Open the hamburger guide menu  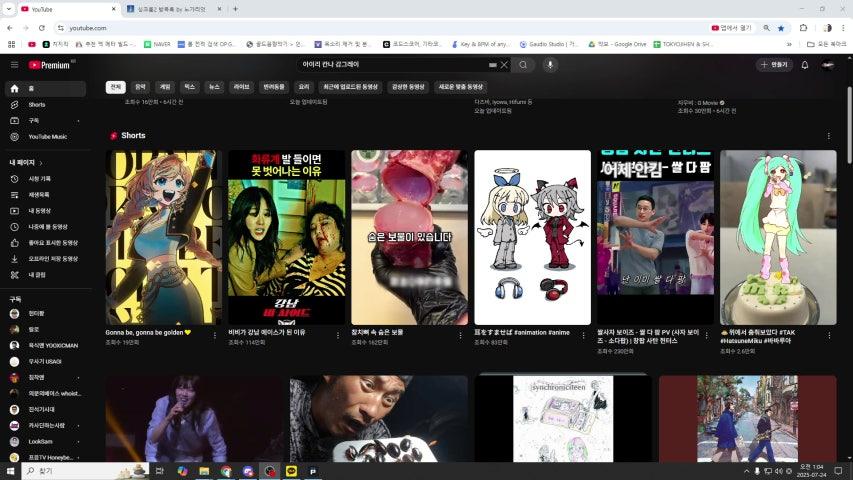point(15,65)
